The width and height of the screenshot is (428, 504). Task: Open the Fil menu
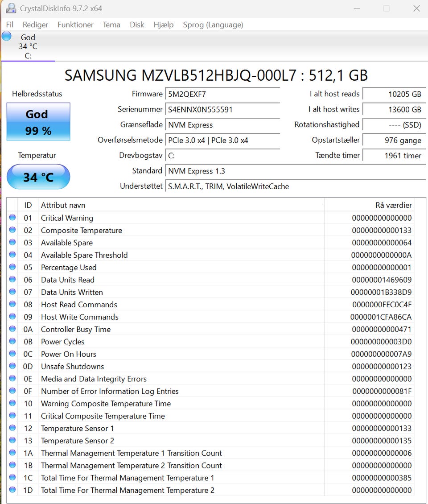[x=9, y=25]
